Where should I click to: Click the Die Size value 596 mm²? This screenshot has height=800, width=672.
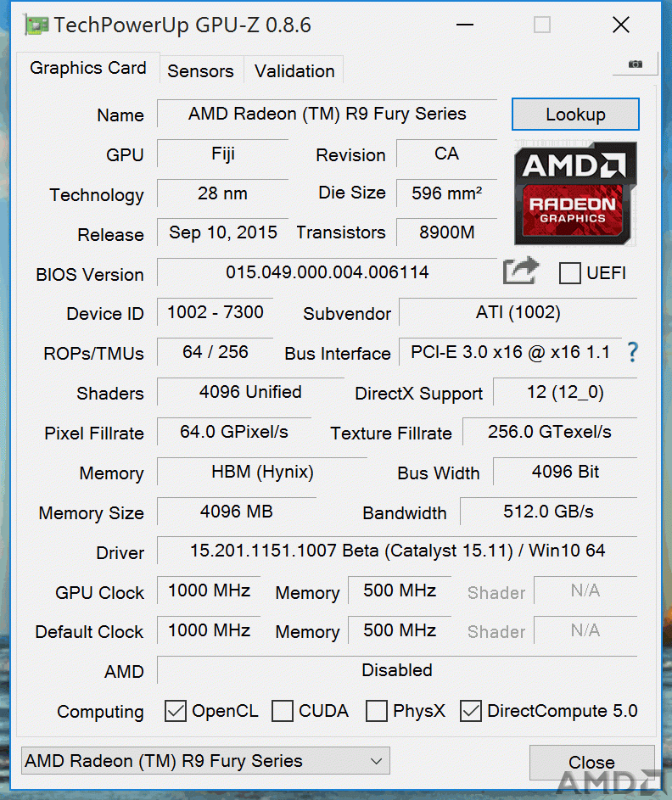tap(446, 193)
